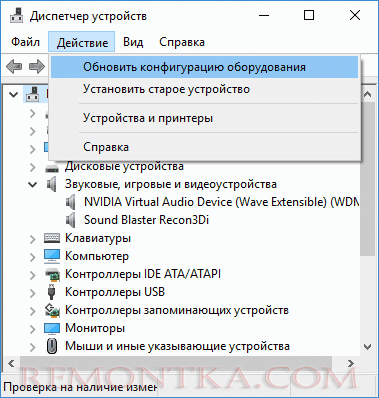
Task: Minimize the Диспетчер устройств window
Action: (x=264, y=15)
